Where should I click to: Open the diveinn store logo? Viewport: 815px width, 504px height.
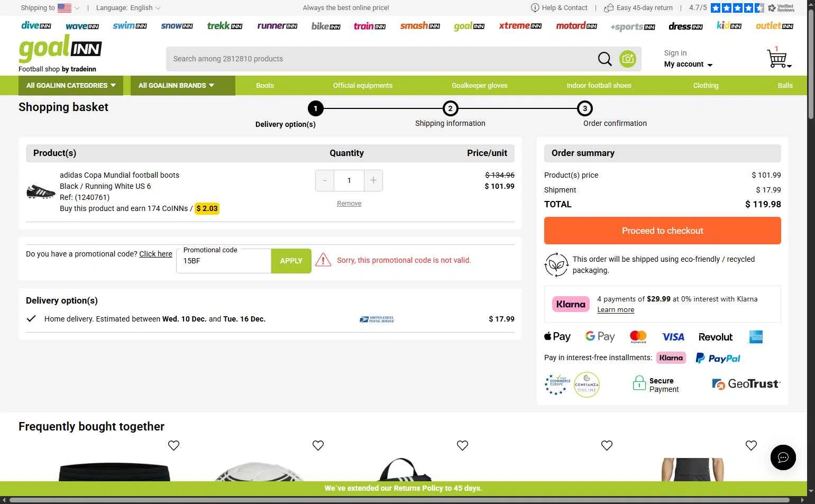(36, 25)
